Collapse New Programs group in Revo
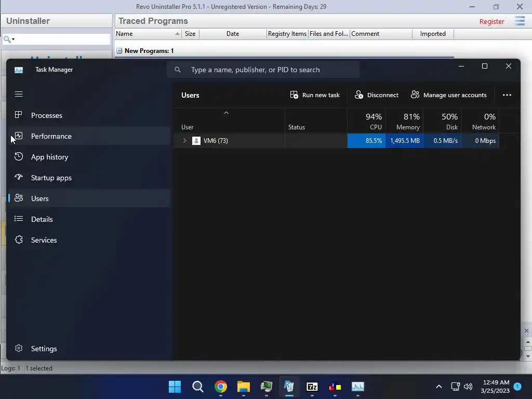The width and height of the screenshot is (532, 399). point(119,50)
